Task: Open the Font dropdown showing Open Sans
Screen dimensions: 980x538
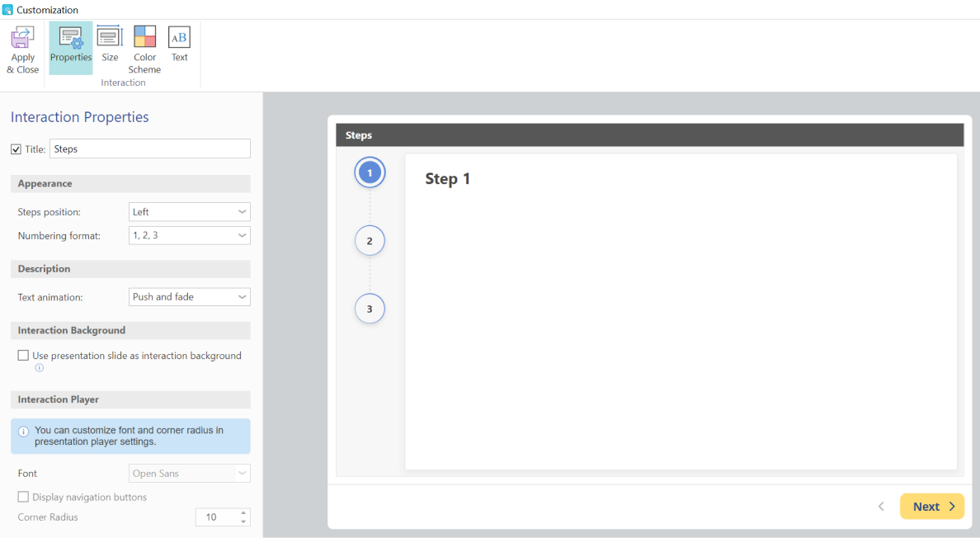Action: pos(189,474)
